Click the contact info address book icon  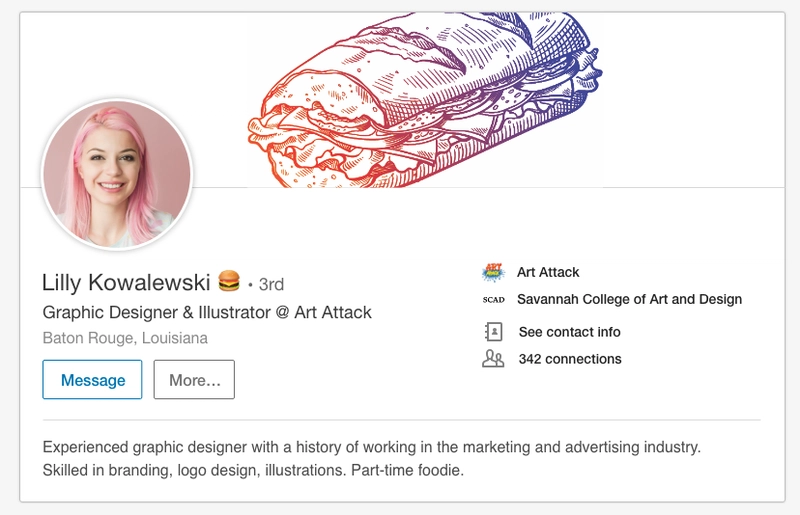click(x=493, y=332)
